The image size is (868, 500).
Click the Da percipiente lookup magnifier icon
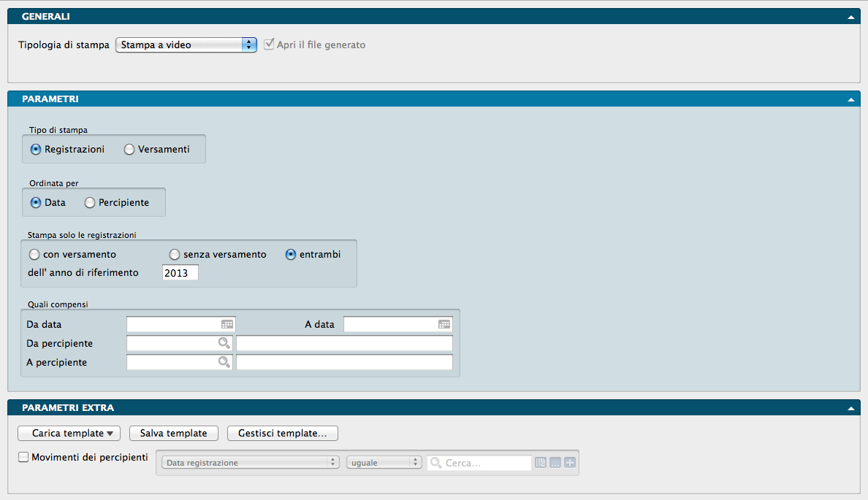pos(224,343)
